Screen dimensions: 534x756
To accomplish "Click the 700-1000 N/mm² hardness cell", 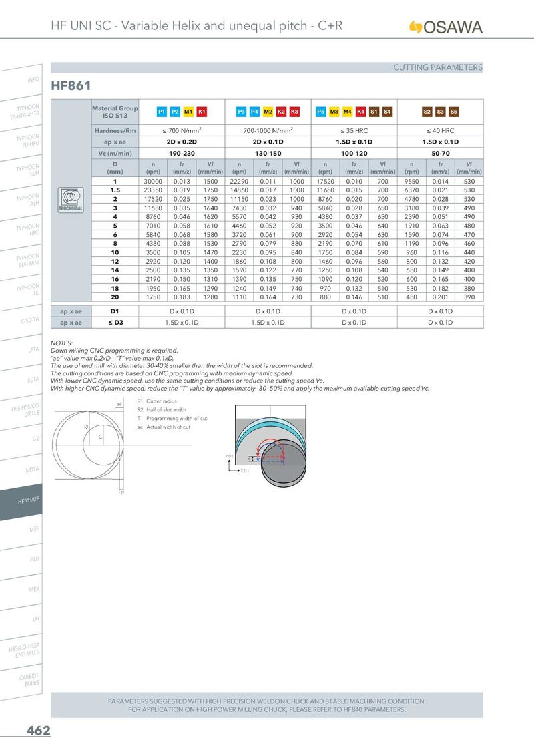I will pos(268,130).
